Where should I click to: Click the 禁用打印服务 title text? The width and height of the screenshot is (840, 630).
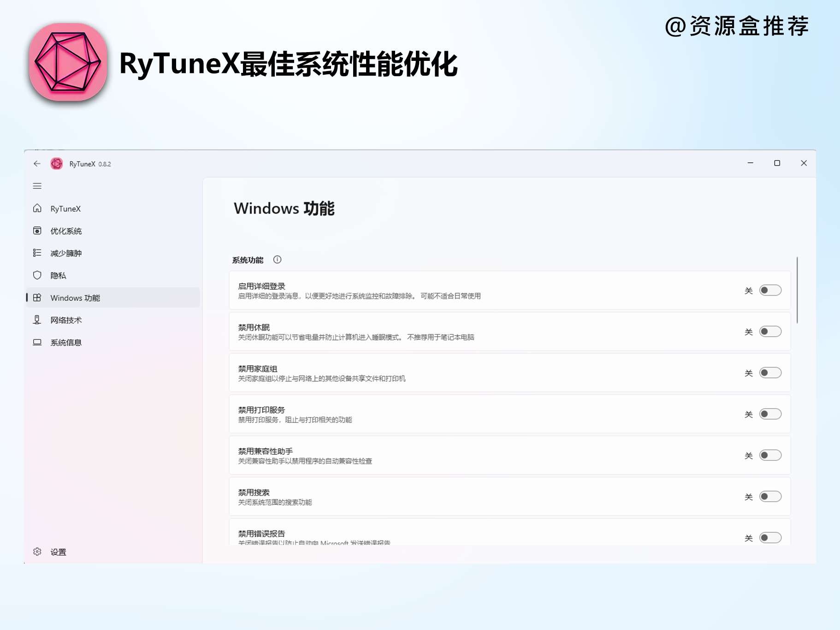261,410
